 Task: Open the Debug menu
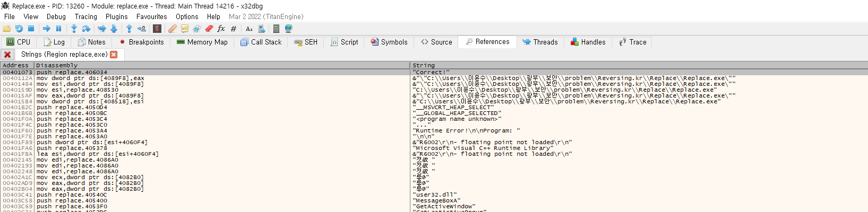click(x=56, y=16)
